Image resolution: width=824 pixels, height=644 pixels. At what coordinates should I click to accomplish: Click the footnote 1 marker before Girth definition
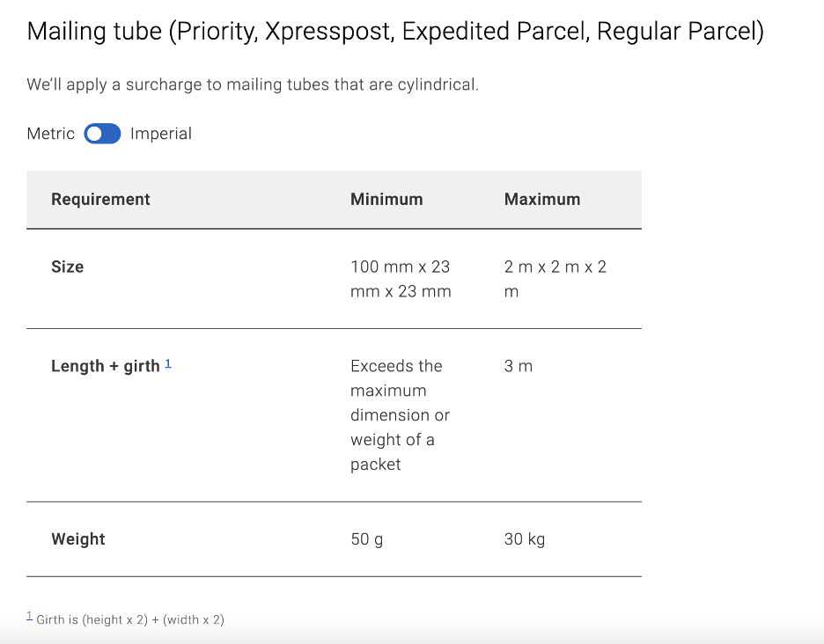(29, 616)
